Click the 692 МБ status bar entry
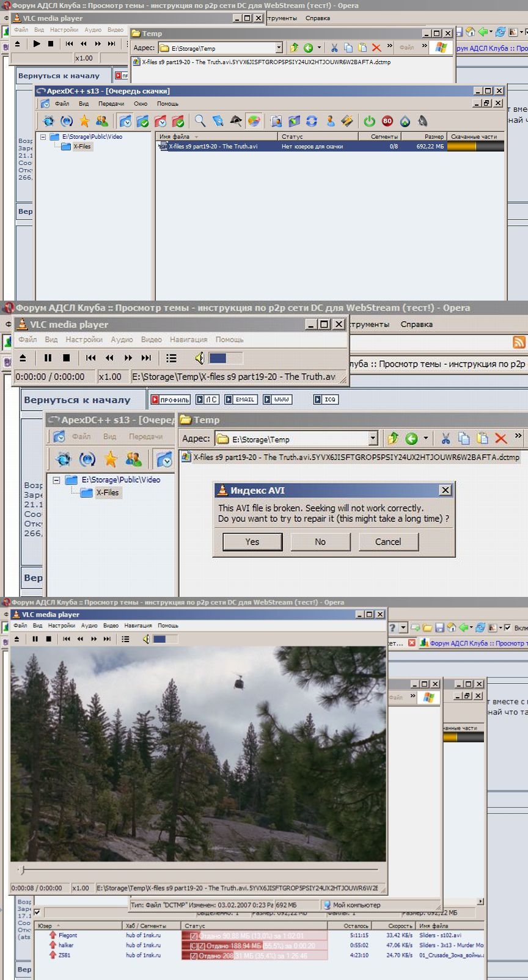This screenshot has height=980, width=528. [x=296, y=905]
